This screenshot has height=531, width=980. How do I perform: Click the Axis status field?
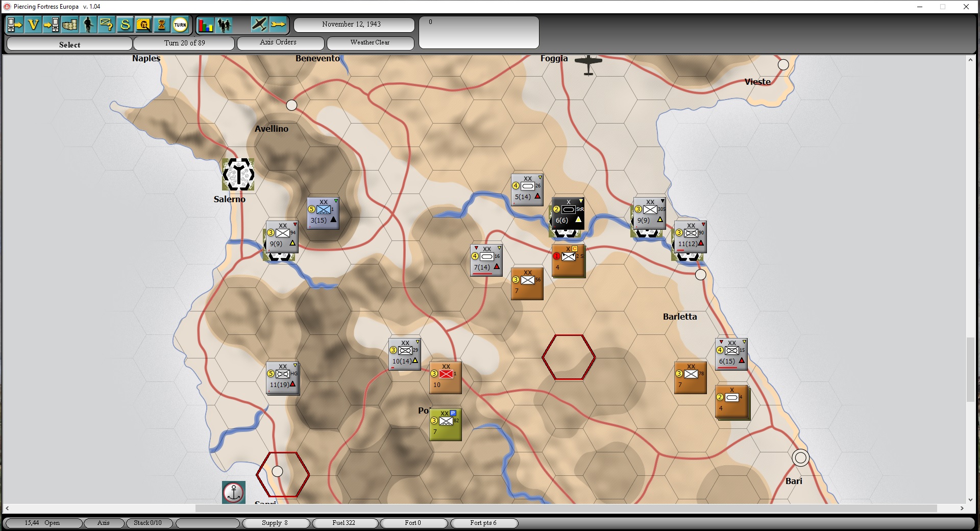104,523
